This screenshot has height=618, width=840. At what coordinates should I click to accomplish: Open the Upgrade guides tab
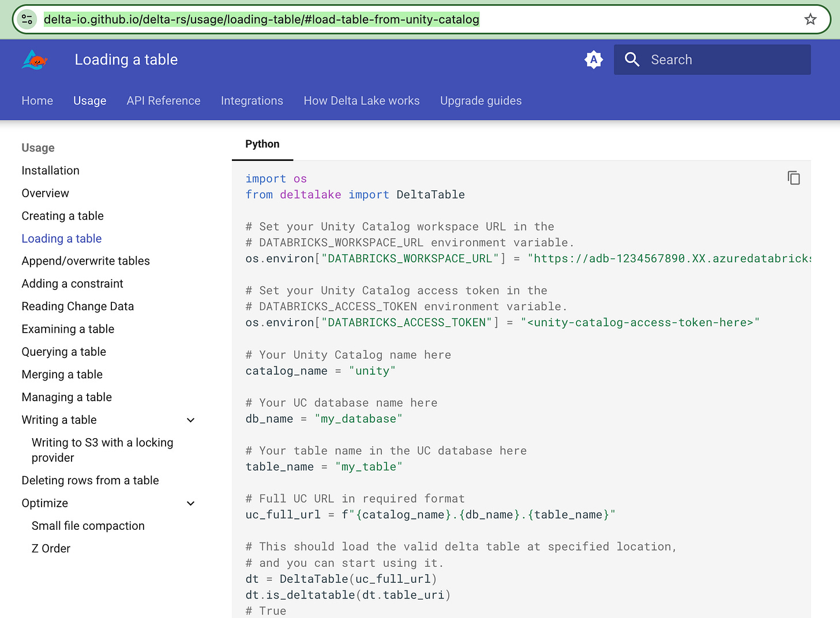tap(481, 101)
